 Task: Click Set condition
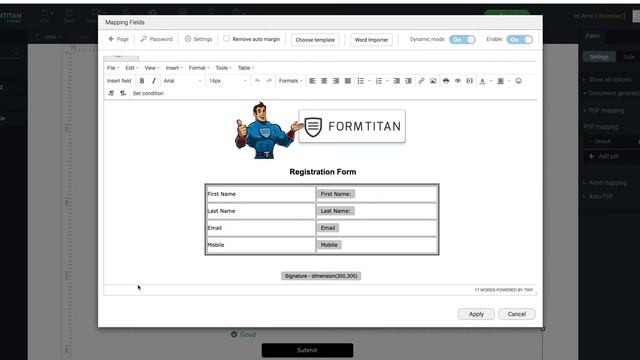point(148,93)
